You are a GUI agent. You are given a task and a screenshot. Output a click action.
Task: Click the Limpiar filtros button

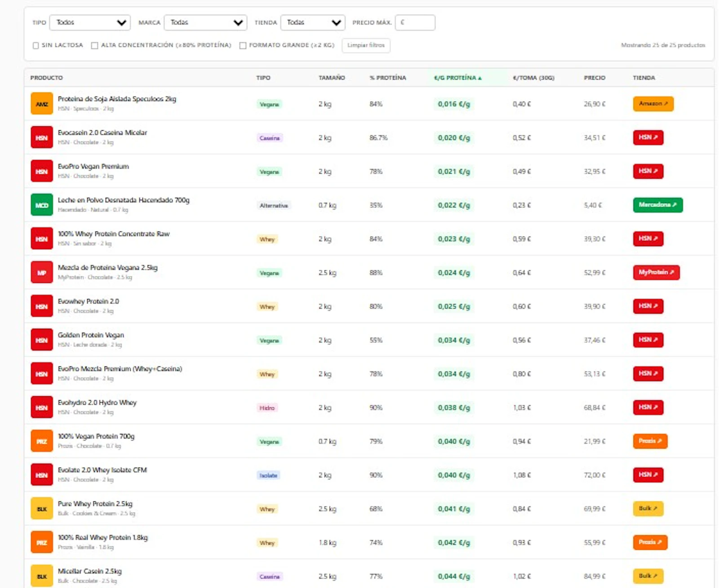(366, 45)
